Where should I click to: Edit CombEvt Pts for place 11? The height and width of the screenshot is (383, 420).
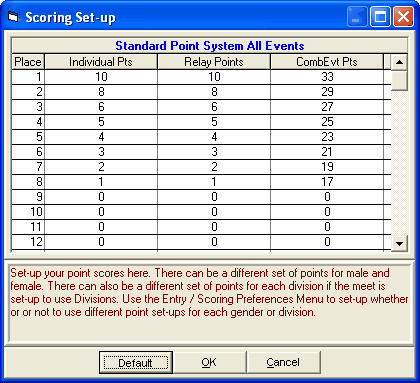coord(327,227)
